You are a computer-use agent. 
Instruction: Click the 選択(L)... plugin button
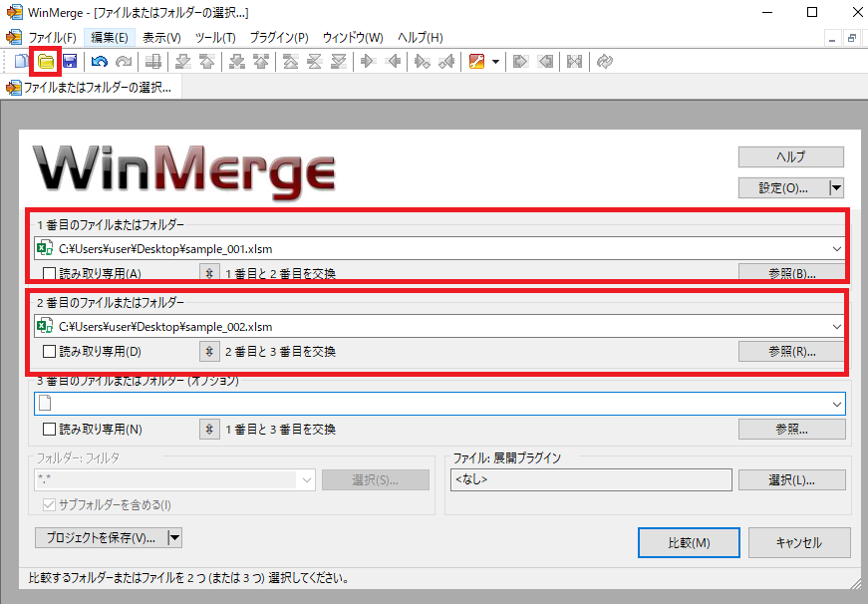[x=791, y=480]
